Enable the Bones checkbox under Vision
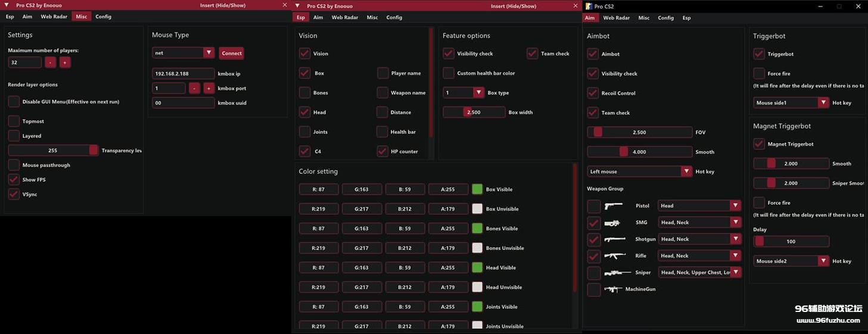Viewport: 868px width, 334px height. pyautogui.click(x=304, y=93)
